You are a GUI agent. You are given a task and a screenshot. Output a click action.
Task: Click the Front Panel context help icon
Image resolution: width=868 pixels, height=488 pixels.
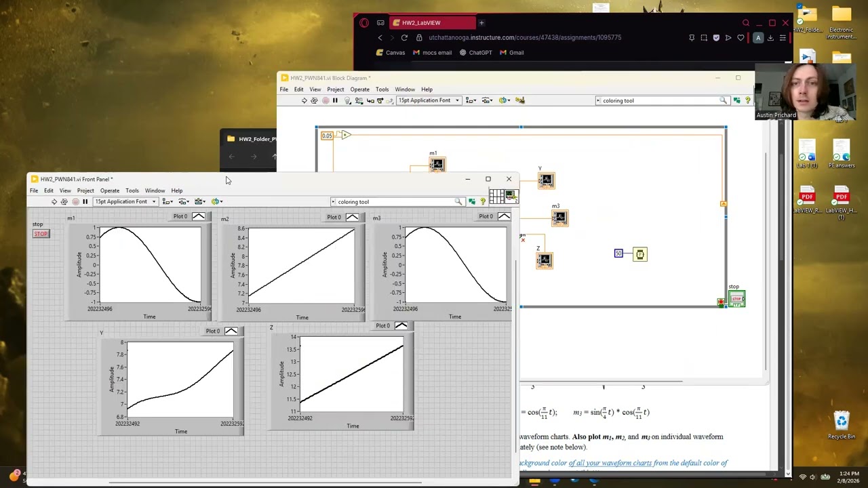(483, 201)
